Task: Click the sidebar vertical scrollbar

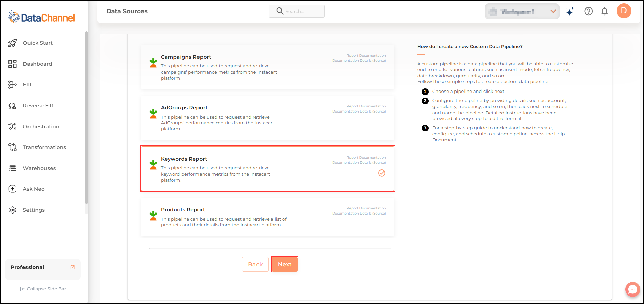Action: click(86, 117)
